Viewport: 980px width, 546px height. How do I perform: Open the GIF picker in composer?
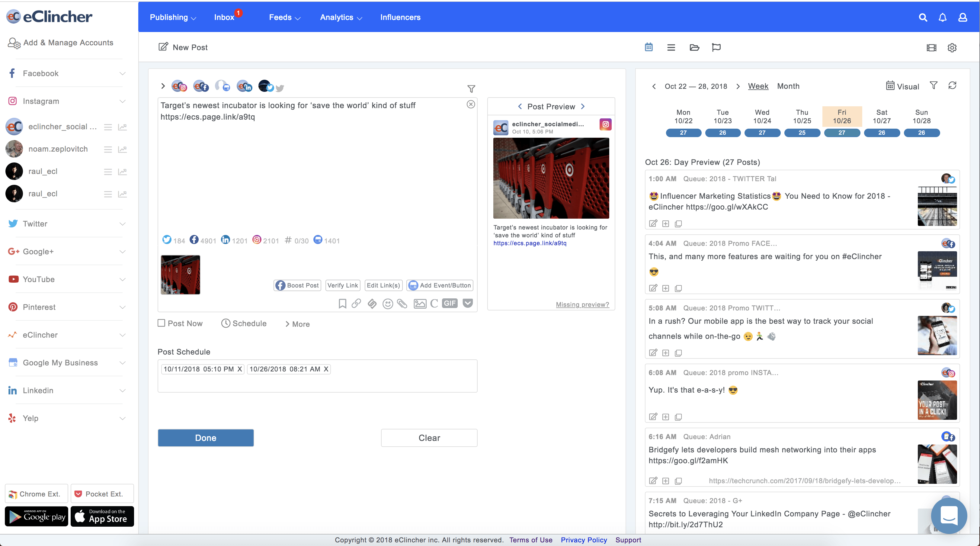tap(450, 303)
